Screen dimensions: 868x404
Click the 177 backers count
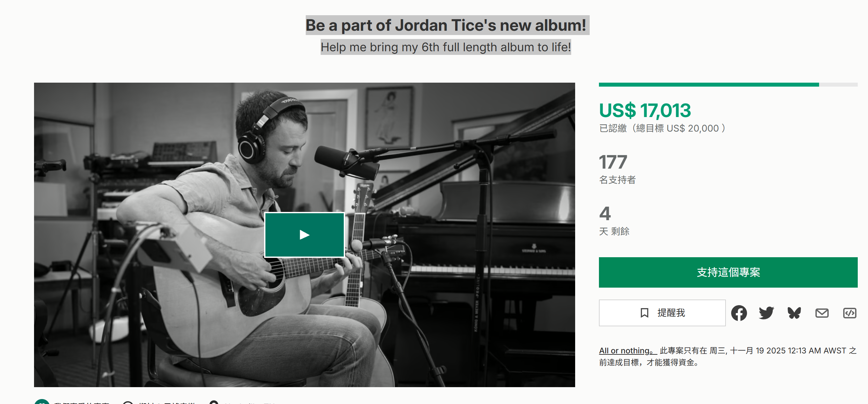click(x=612, y=162)
